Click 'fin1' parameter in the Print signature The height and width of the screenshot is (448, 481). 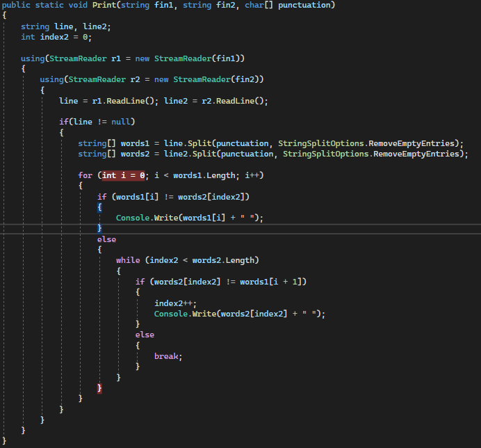163,5
